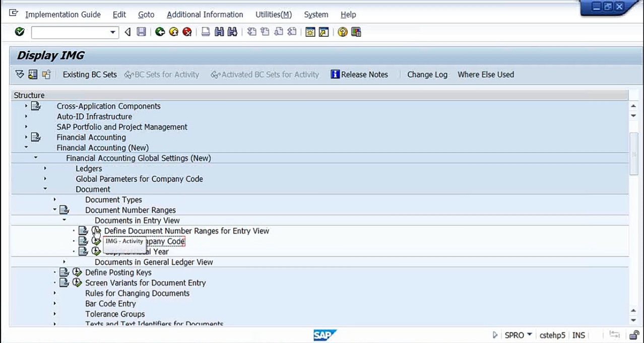
Task: Select Define Document Number Ranges for Entry View
Action: click(x=186, y=231)
